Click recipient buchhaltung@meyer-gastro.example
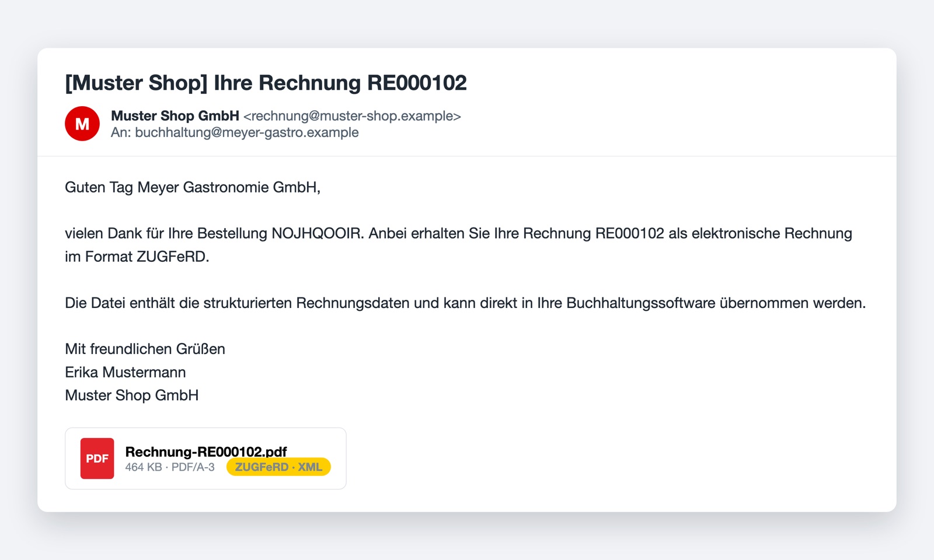 (247, 132)
